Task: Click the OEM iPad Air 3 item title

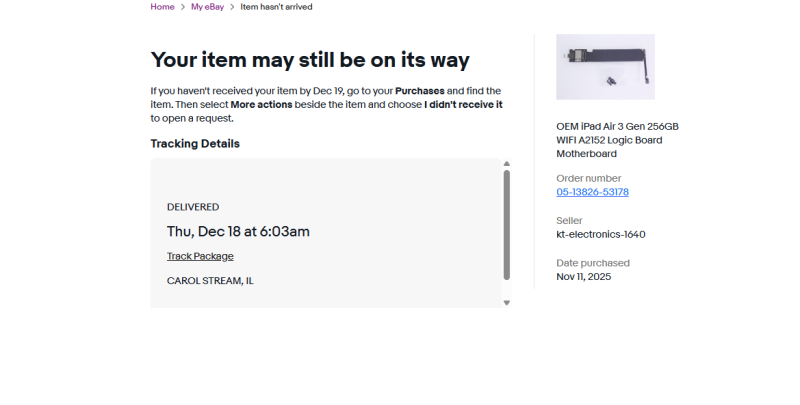Action: [617, 140]
